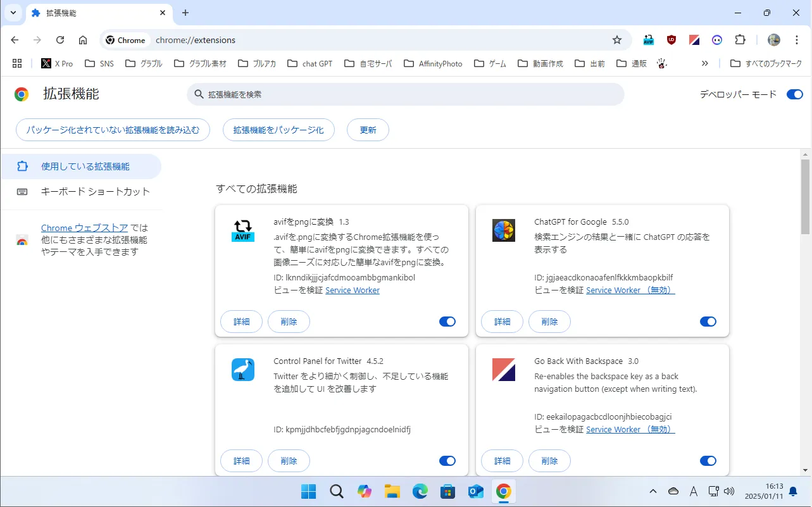Disable the ChatGPT for Google toggle
This screenshot has height=507, width=812.
click(x=708, y=322)
